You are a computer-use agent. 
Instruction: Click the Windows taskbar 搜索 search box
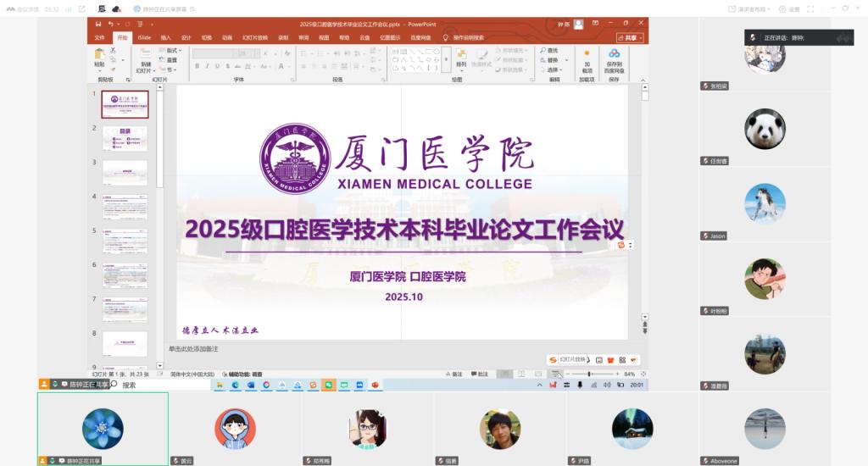(160, 385)
